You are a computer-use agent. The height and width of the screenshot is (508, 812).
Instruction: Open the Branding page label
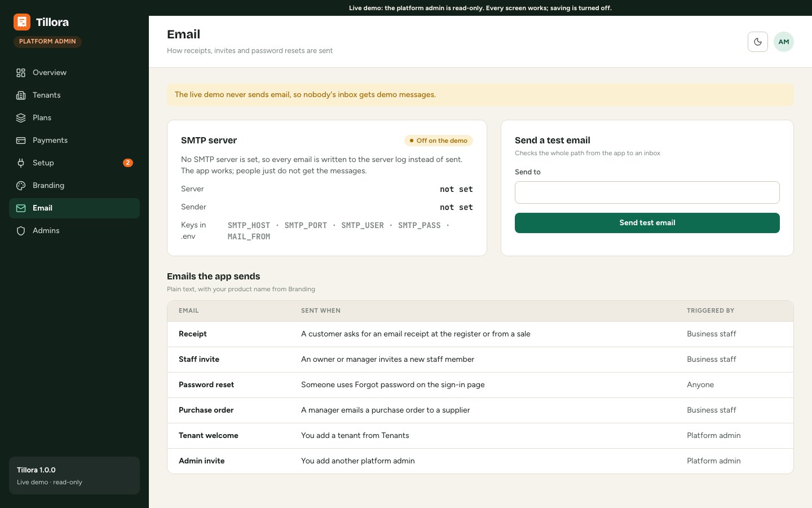click(x=48, y=185)
